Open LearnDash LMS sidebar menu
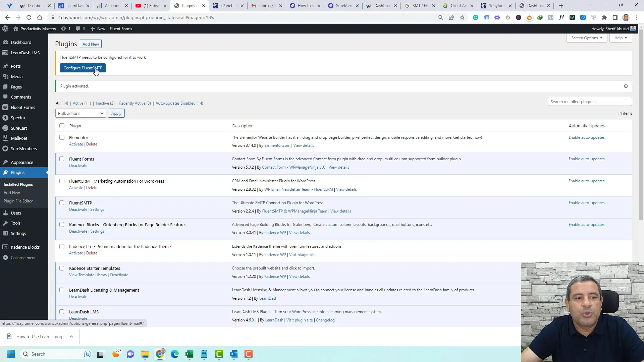Screen dimensions: 644x362 [25, 53]
